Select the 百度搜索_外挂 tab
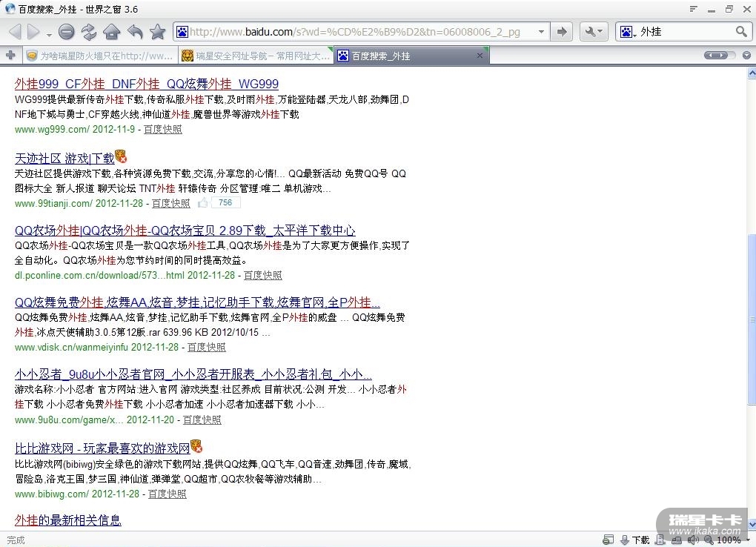The width and height of the screenshot is (756, 547). pos(412,56)
